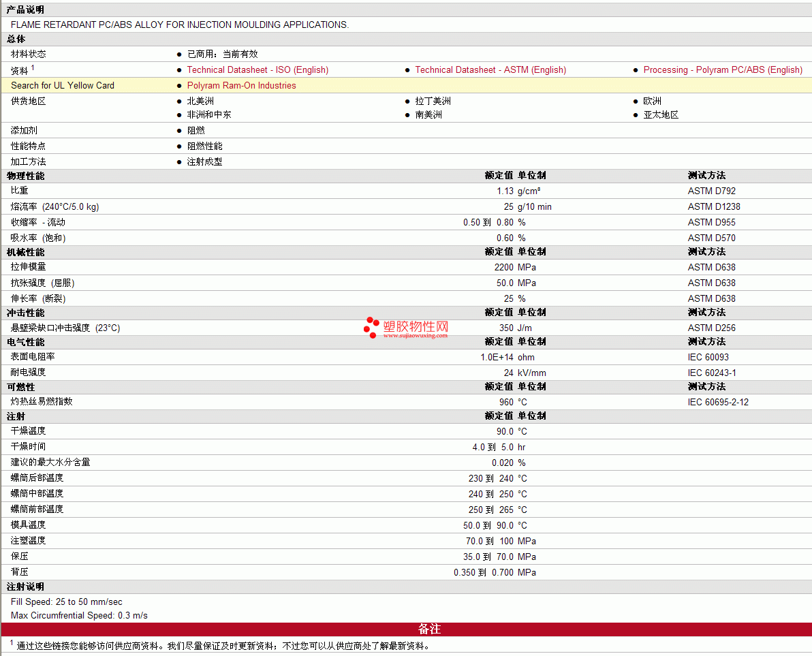812x656 pixels.
Task: Click the 2200 MPa tensile modulus value
Action: pos(515,267)
